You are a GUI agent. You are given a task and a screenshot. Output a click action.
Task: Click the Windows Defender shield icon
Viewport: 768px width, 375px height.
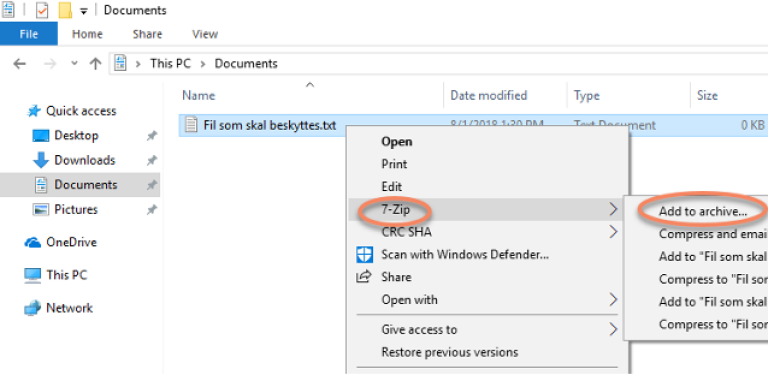coord(364,255)
